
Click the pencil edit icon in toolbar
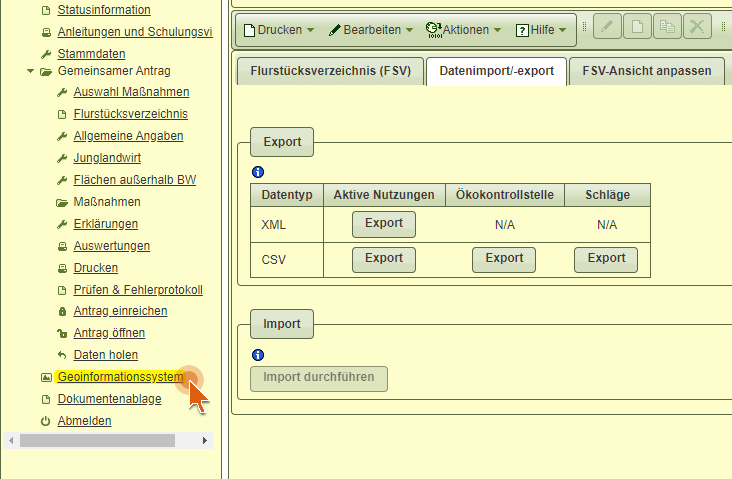click(x=607, y=28)
